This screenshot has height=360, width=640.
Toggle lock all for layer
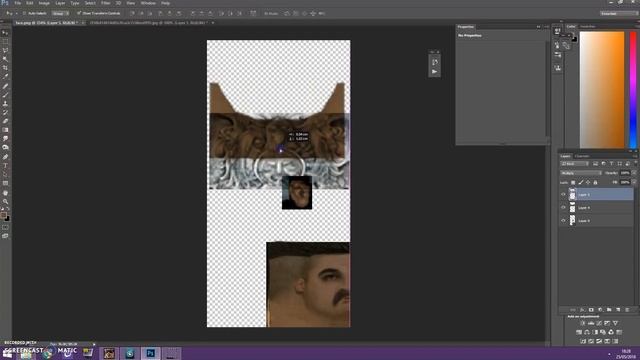[x=595, y=182]
